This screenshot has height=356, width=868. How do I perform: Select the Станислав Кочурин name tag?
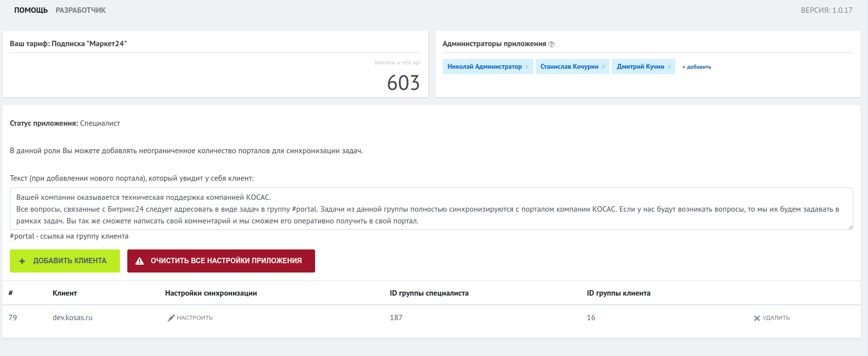click(x=569, y=67)
